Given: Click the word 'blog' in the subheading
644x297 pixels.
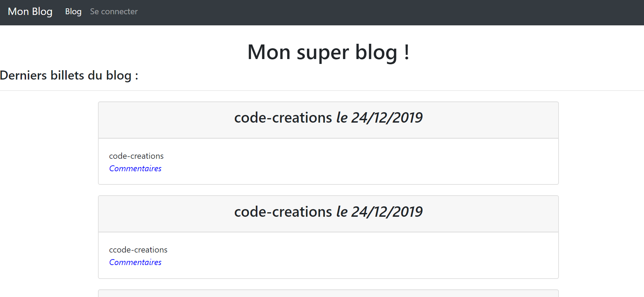Looking at the screenshot, I should (x=118, y=75).
